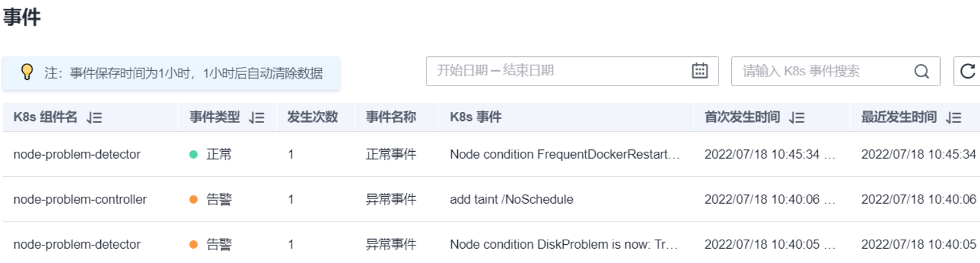Click the add taint /NoSchedule event text
The image size is (980, 263).
pos(511,200)
